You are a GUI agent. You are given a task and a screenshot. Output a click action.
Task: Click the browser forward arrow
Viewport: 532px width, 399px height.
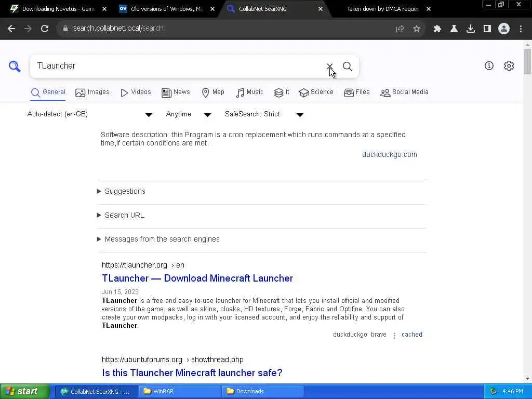28,29
